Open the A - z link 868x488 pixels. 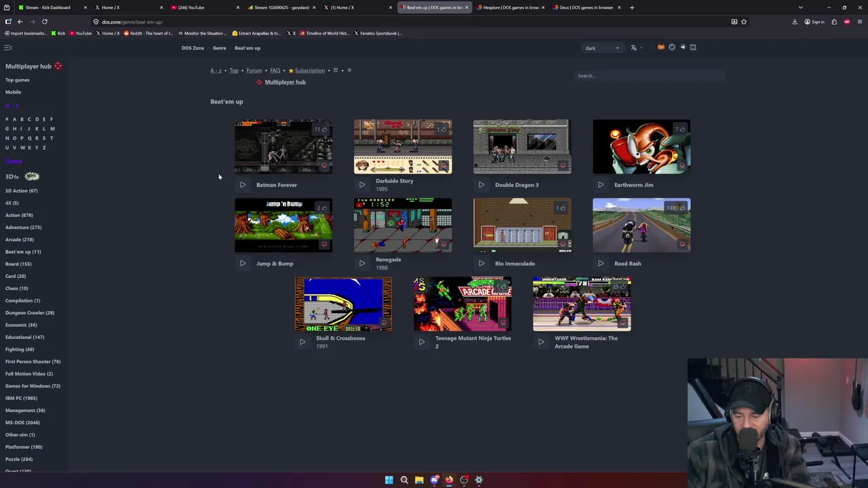coord(216,70)
